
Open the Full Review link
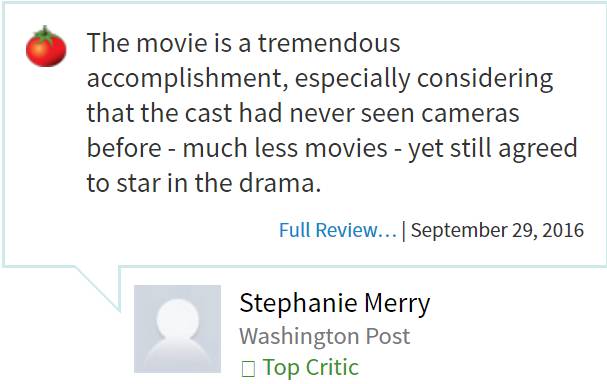click(338, 230)
